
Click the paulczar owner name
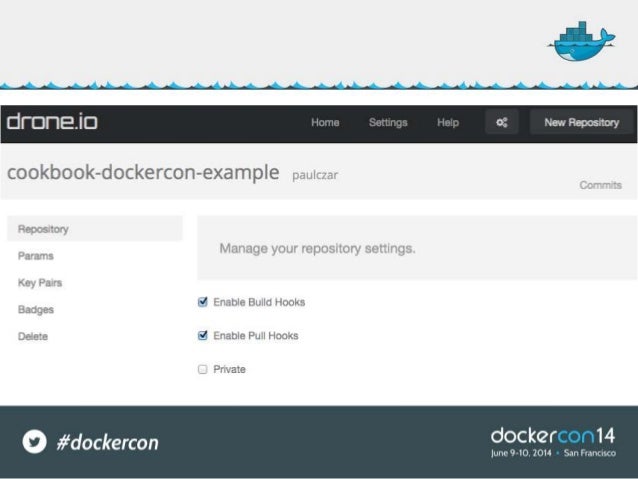(x=315, y=175)
